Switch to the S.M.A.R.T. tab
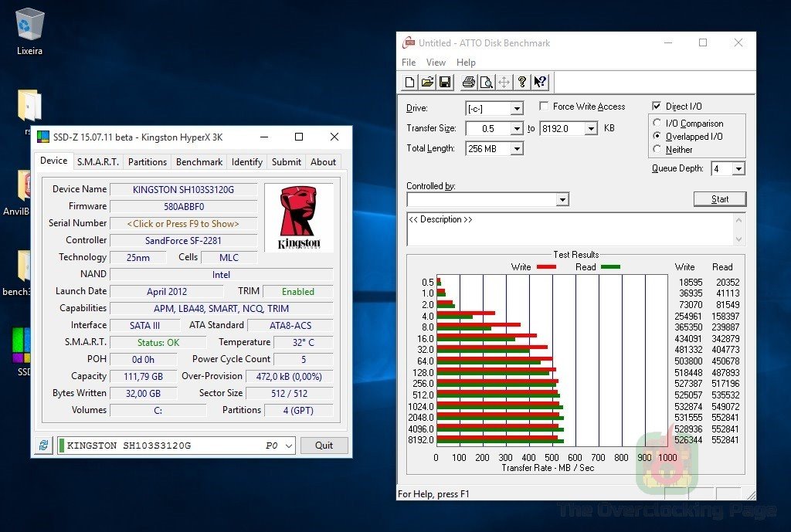The width and height of the screenshot is (791, 532). 97,162
